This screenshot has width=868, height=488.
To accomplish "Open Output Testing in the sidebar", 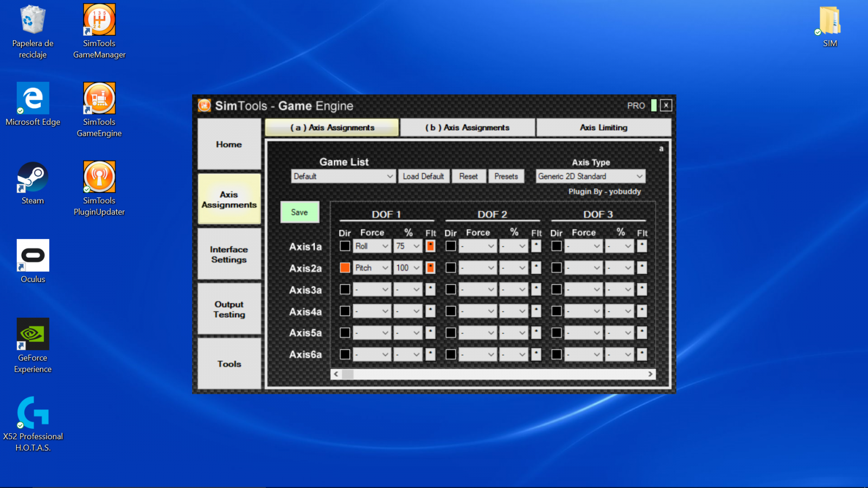I will [x=229, y=309].
